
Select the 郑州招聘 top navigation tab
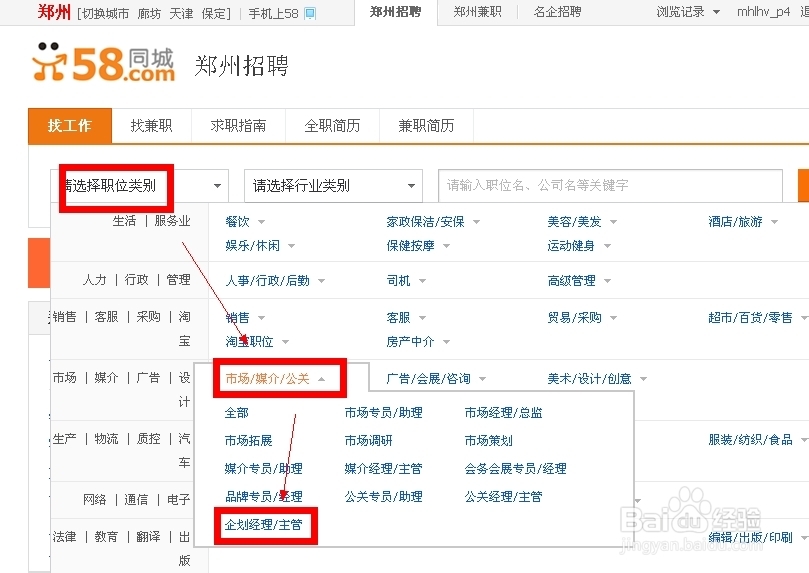click(x=396, y=12)
